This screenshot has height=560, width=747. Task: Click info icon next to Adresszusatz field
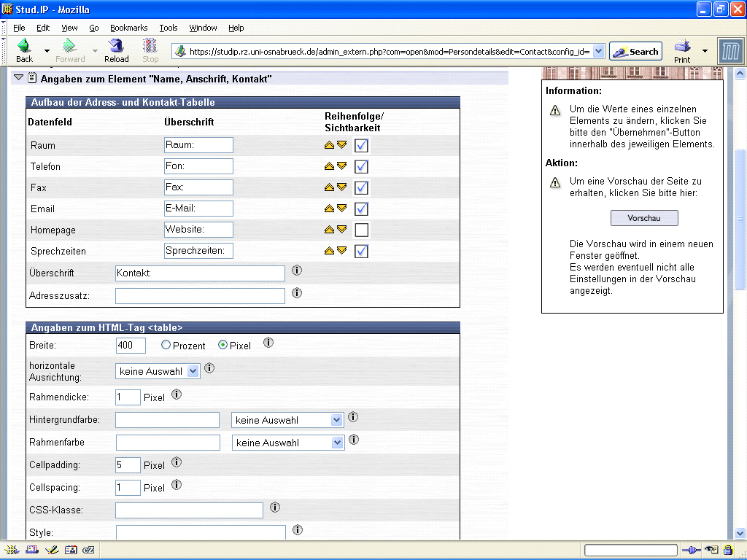[297, 293]
